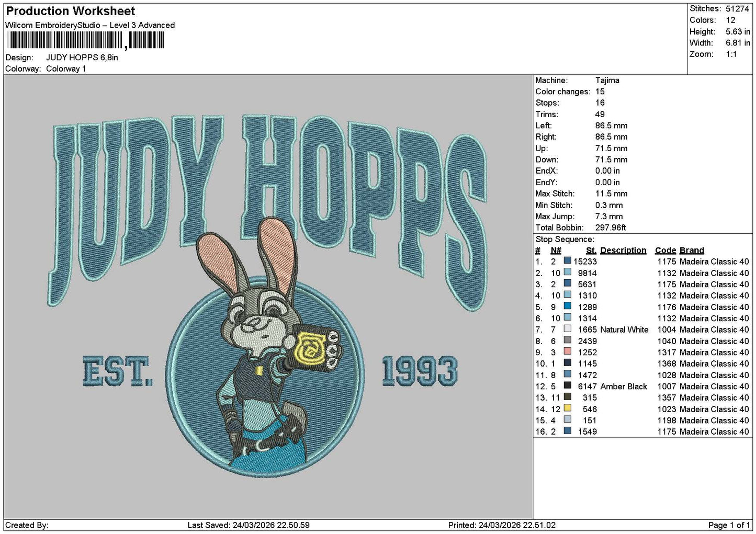Click the 'Created By:' footer label
This screenshot has height=534, width=756.
click(x=27, y=525)
